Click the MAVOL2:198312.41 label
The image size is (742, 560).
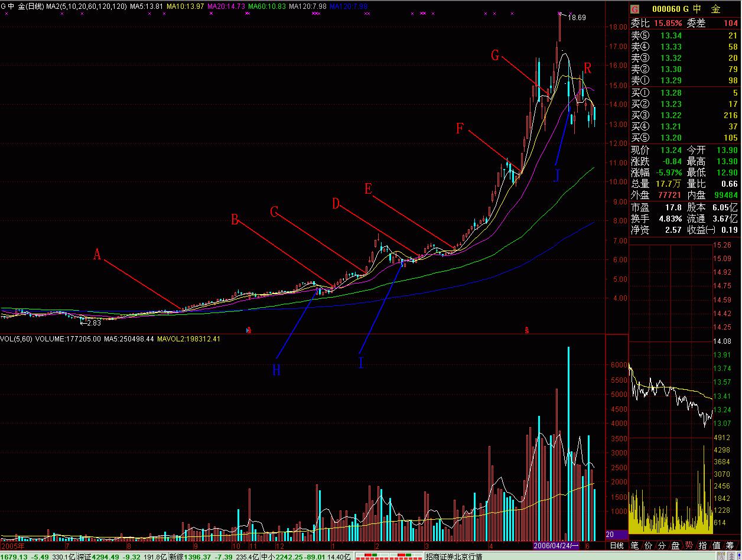tap(188, 339)
